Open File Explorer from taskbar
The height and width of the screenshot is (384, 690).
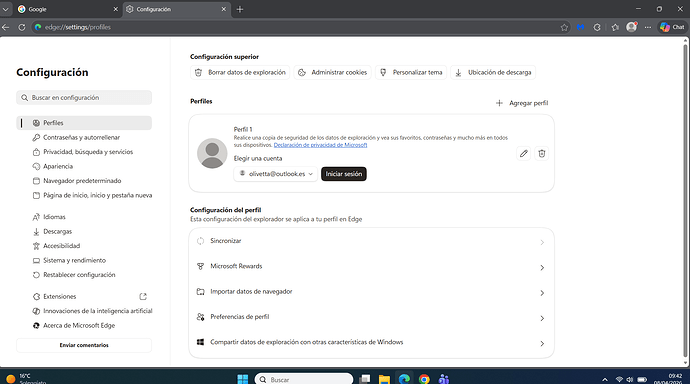pyautogui.click(x=384, y=379)
